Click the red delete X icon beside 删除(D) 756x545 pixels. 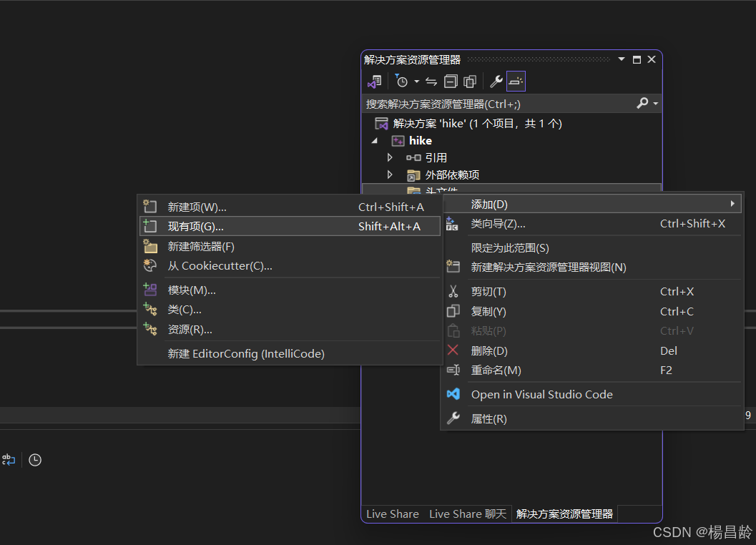click(453, 350)
